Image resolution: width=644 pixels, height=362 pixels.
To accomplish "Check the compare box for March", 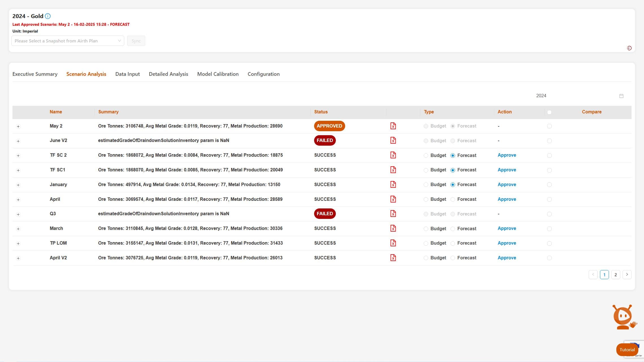I will [549, 229].
